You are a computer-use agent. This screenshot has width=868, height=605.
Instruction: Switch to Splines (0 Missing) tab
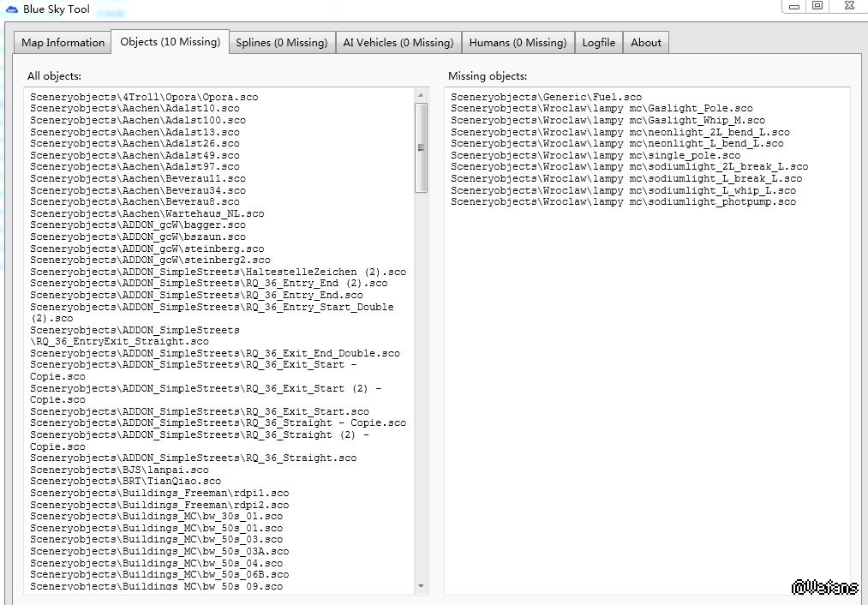[282, 43]
